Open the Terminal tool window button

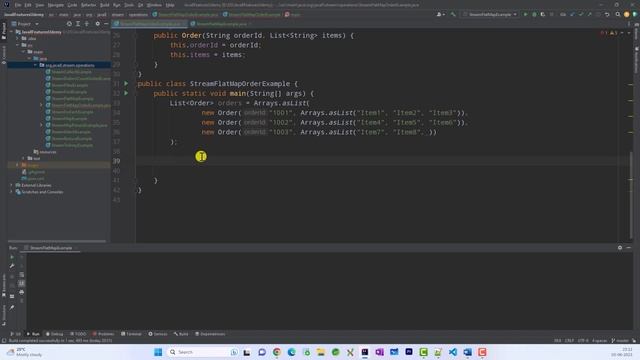[131, 334]
